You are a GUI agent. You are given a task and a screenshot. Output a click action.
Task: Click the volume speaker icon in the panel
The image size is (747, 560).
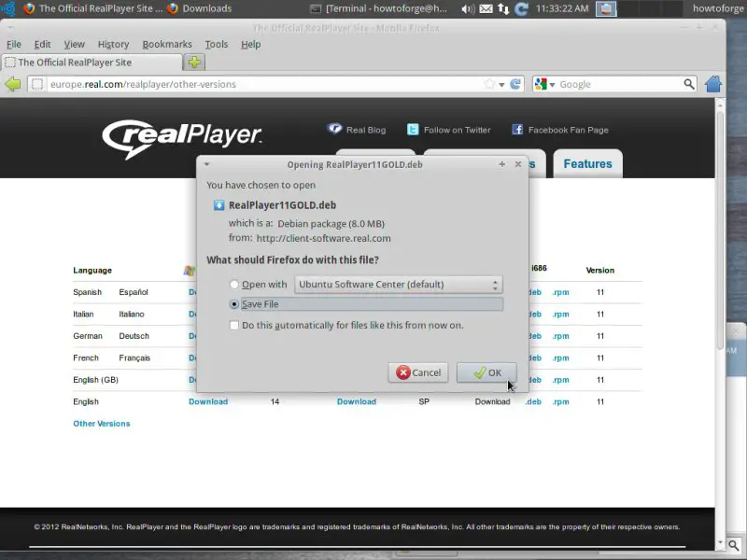click(x=468, y=8)
